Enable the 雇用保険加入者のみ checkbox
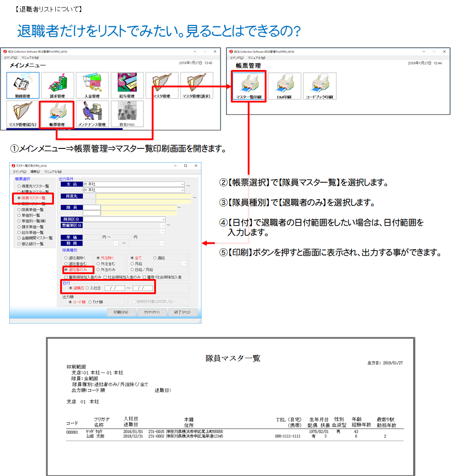This screenshot has width=451, height=476. pos(66,277)
